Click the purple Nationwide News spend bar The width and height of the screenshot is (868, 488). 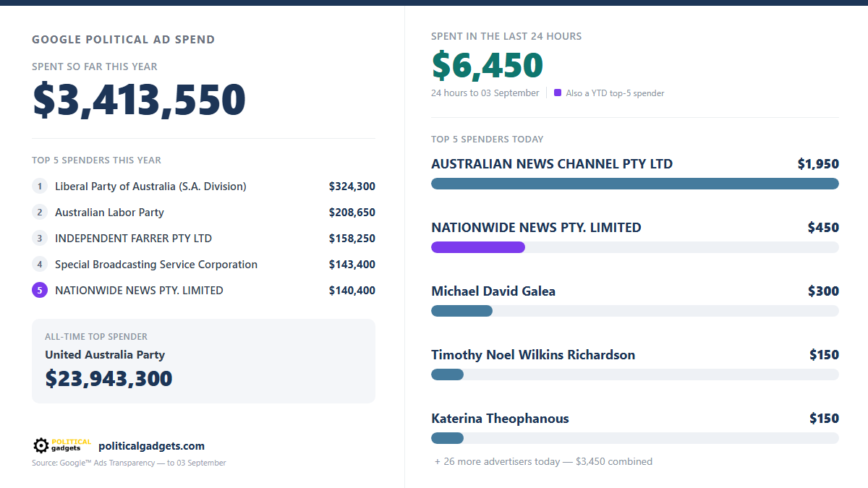[478, 247]
